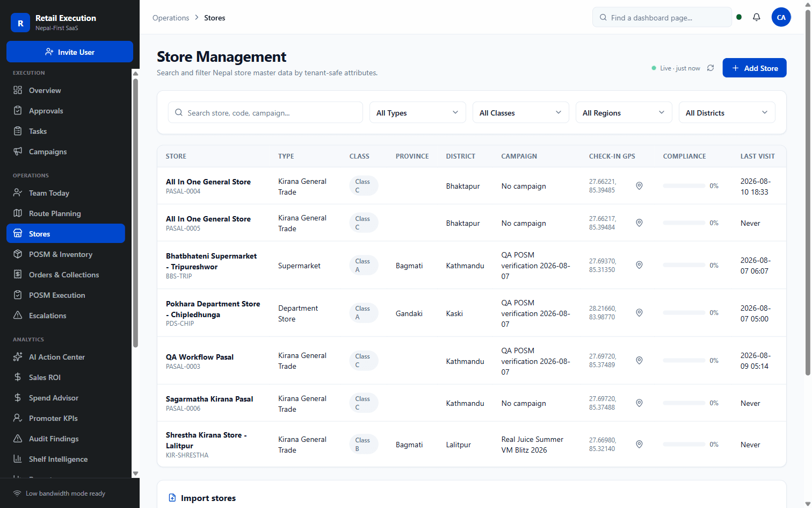The height and width of the screenshot is (508, 812).
Task: Click compliance bar for Shrestha Kirana row
Action: coord(684,444)
